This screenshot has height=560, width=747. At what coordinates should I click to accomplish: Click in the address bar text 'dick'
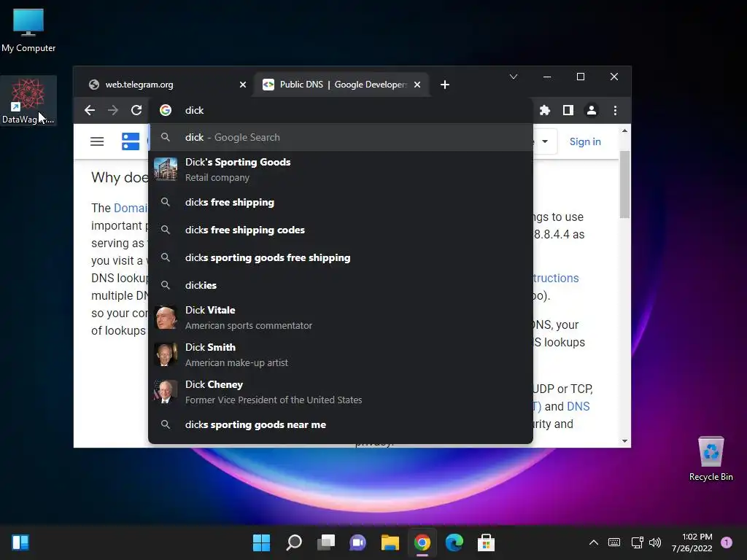[194, 111]
